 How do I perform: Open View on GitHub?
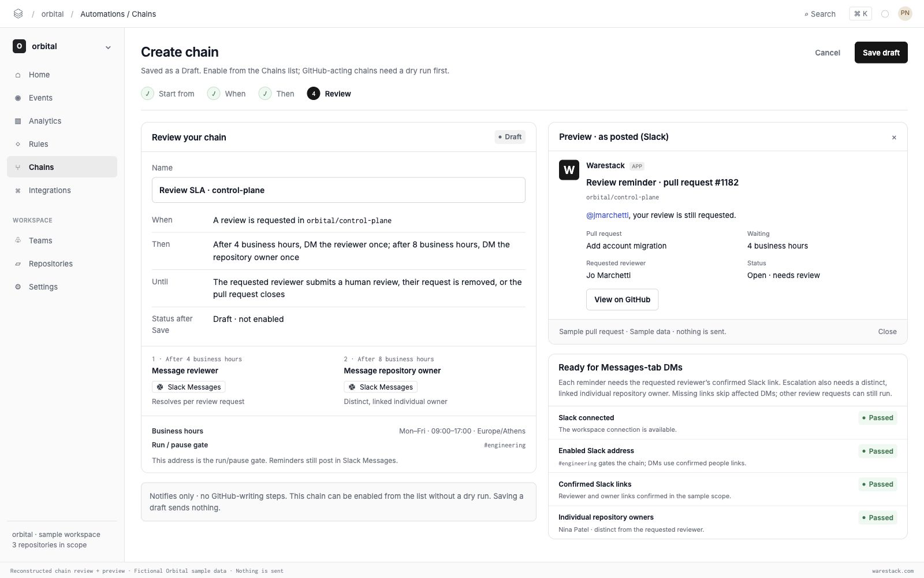[622, 299]
